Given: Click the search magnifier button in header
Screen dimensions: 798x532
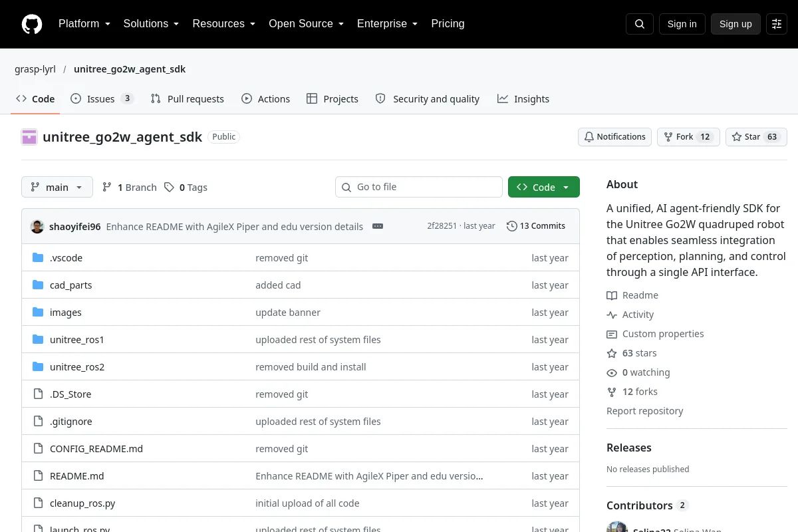Looking at the screenshot, I should 639,24.
